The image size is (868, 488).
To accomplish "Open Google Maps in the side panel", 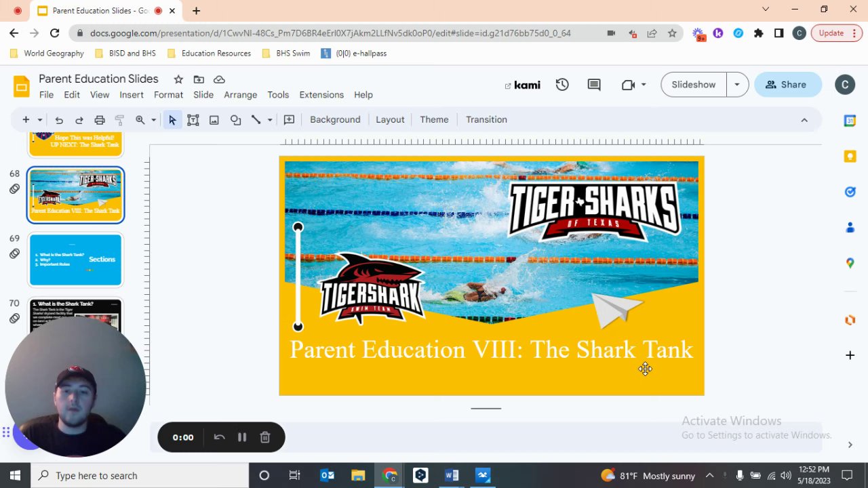I will [850, 263].
